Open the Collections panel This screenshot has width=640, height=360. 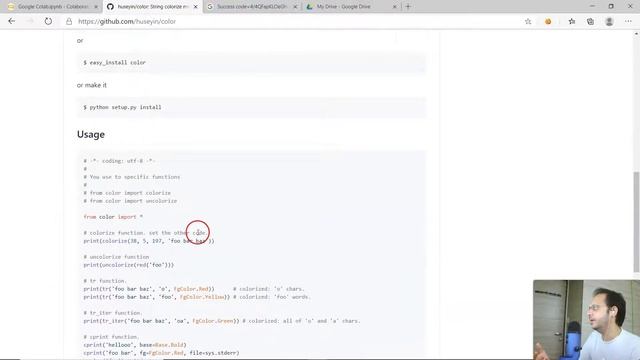point(590,21)
